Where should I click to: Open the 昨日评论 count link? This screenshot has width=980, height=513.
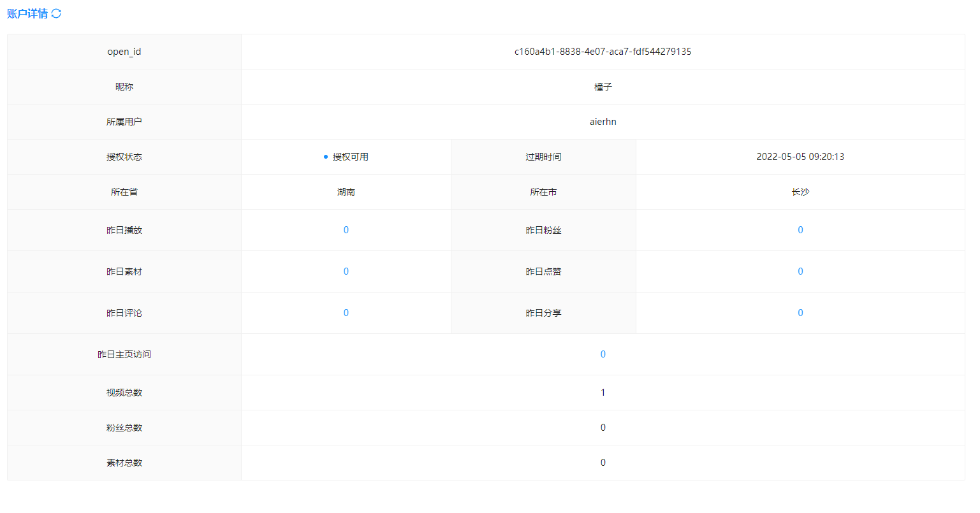pos(346,313)
